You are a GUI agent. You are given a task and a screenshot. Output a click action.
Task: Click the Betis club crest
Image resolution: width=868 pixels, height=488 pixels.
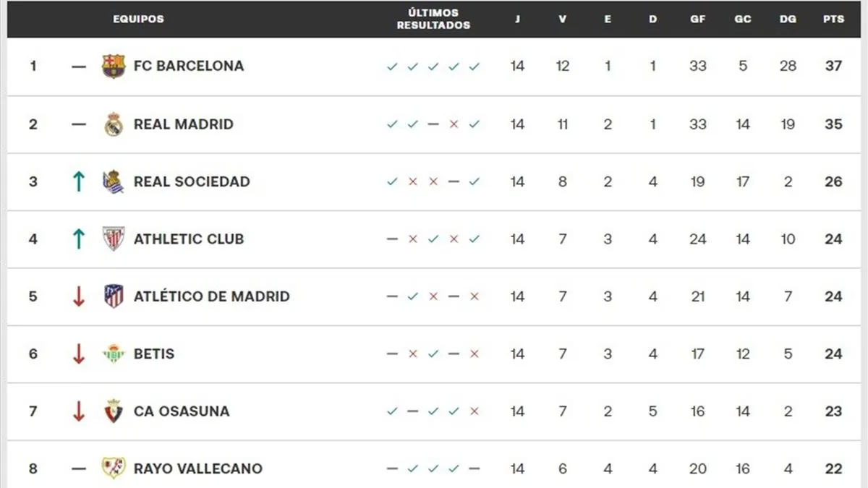click(114, 354)
